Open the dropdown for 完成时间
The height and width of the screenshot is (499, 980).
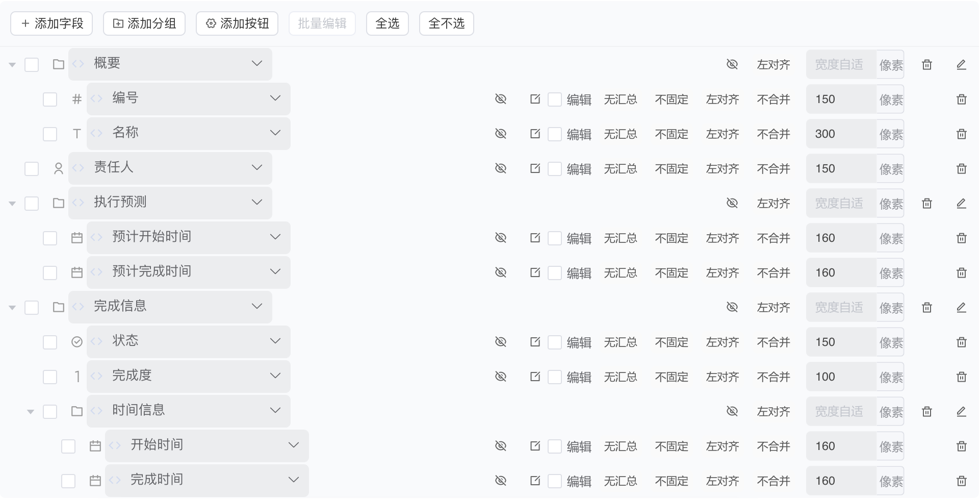click(x=293, y=479)
